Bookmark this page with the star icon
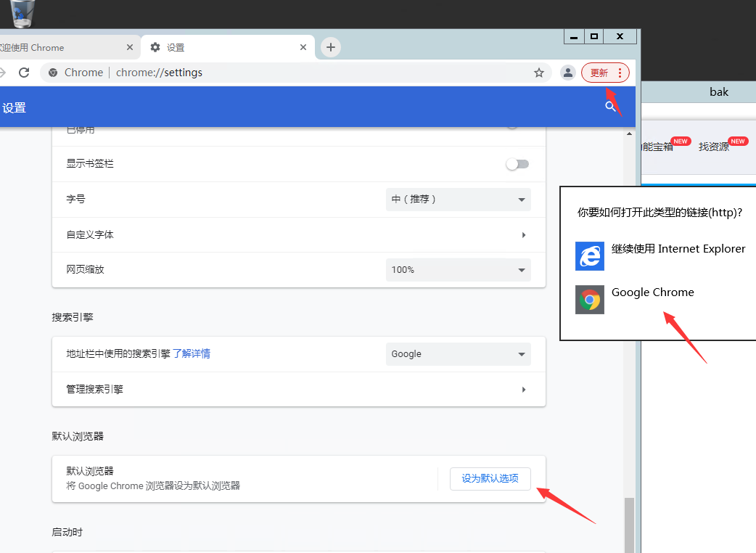 (539, 73)
